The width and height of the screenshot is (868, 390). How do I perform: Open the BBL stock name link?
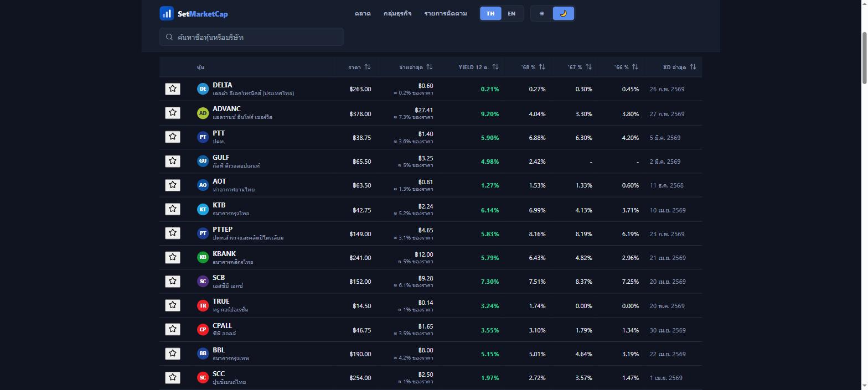coord(219,350)
